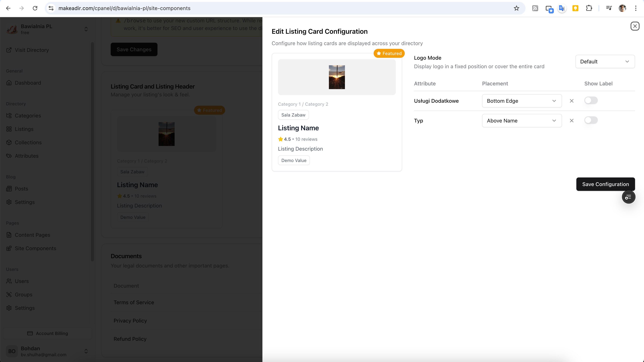The width and height of the screenshot is (644, 362).
Task: Click the RSS feed extension icon
Action: pyautogui.click(x=535, y=8)
